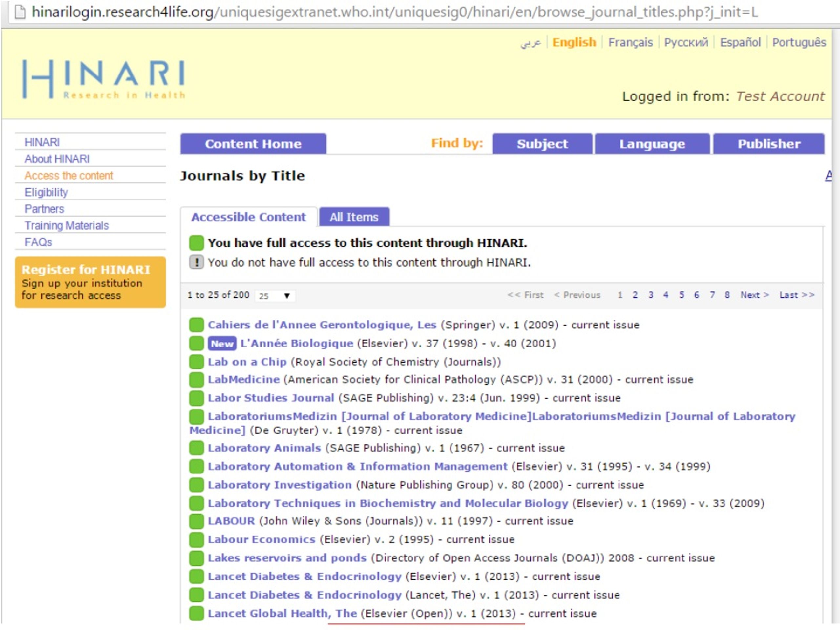The image size is (840, 630).
Task: Open Lancet Diabetes & Endocrinology (Lancet, The) link
Action: (x=304, y=595)
